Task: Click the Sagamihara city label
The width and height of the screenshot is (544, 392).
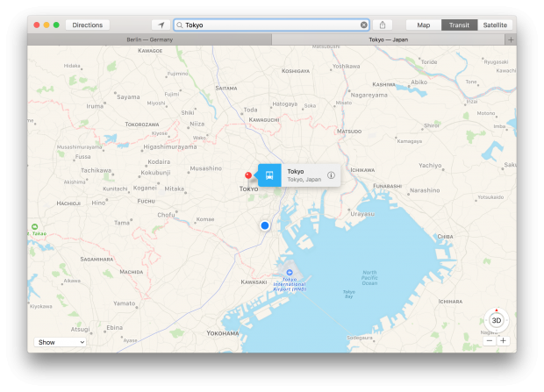Action: click(x=97, y=259)
